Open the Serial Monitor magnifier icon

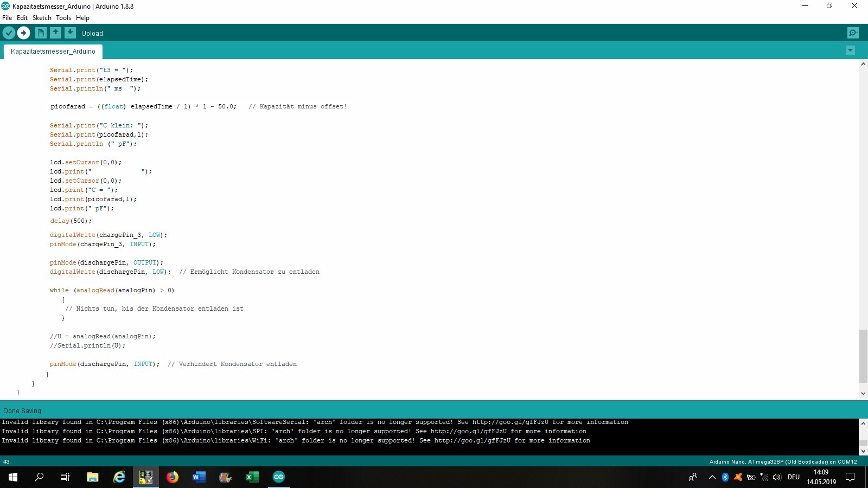pyautogui.click(x=853, y=33)
